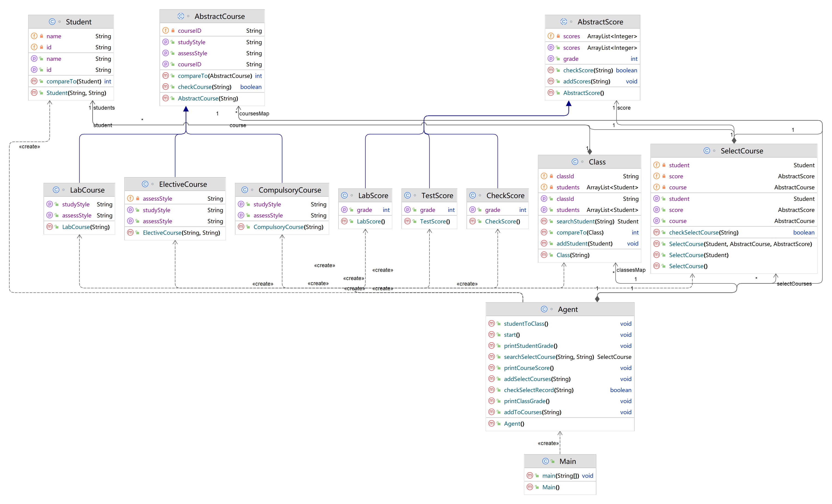
Task: Click the printCourseScore() method in Agent
Action: [x=529, y=368]
